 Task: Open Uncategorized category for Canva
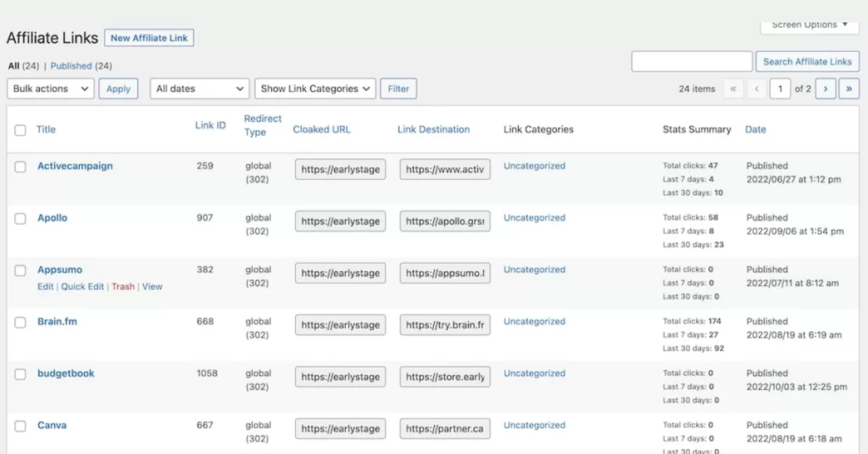coord(535,425)
